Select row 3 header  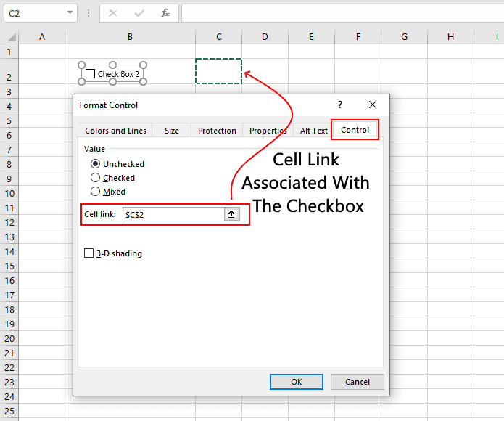tap(9, 91)
